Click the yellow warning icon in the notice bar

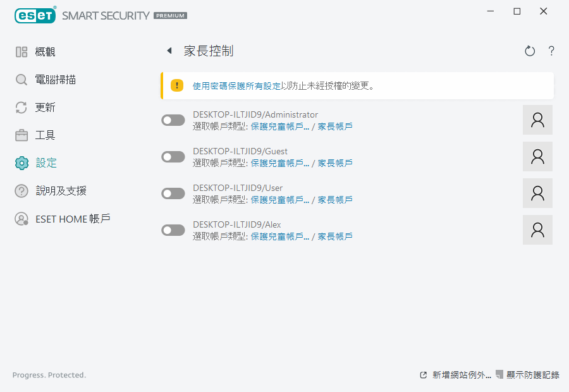coord(177,85)
